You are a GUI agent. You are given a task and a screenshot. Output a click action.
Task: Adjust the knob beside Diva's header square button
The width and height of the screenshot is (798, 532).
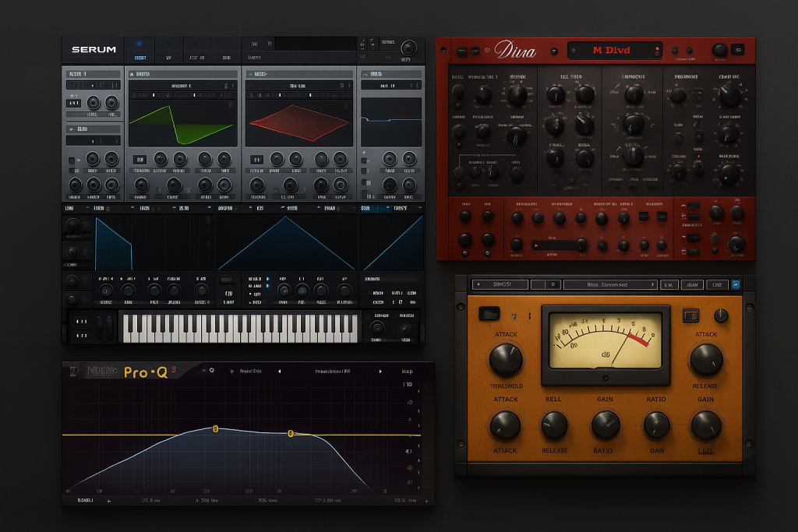(x=719, y=50)
